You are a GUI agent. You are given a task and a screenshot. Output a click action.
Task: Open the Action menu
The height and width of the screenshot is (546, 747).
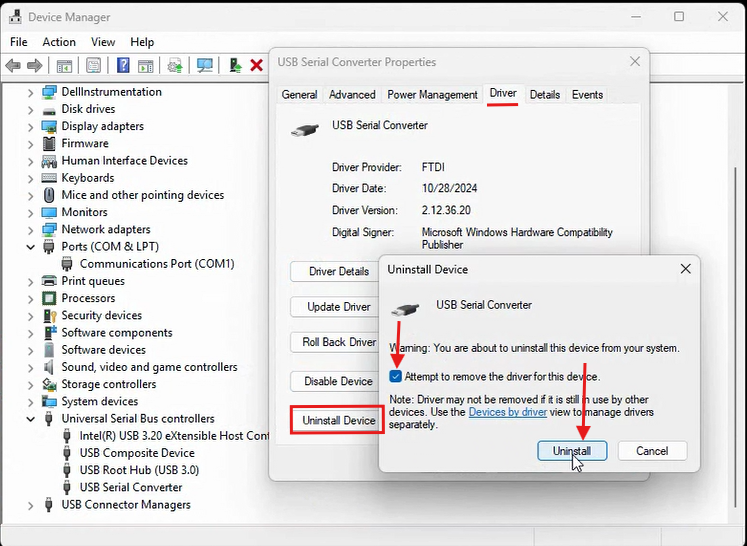[59, 42]
